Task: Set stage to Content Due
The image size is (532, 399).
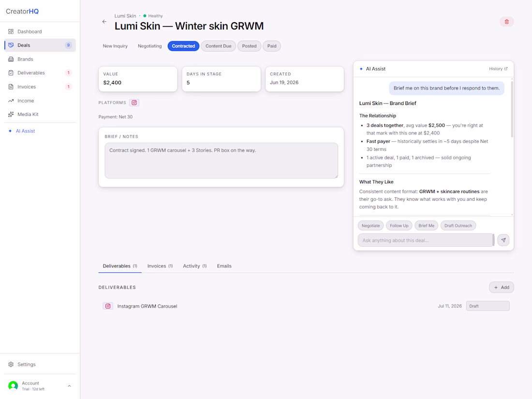Action: coord(219,46)
